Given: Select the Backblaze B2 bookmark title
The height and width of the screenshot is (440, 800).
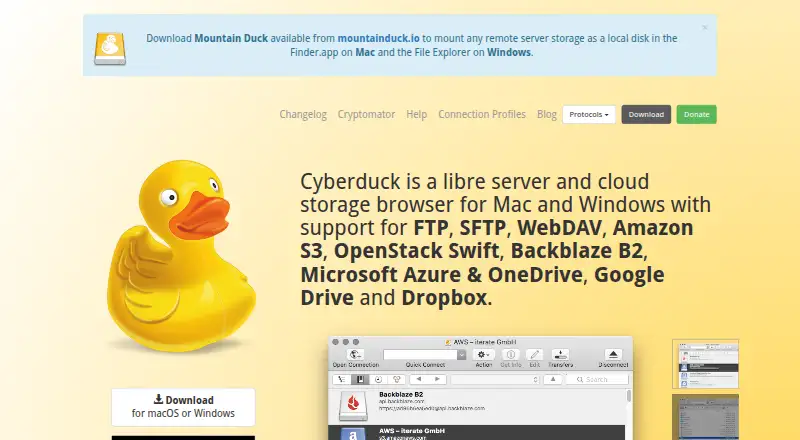Looking at the screenshot, I should tap(401, 395).
